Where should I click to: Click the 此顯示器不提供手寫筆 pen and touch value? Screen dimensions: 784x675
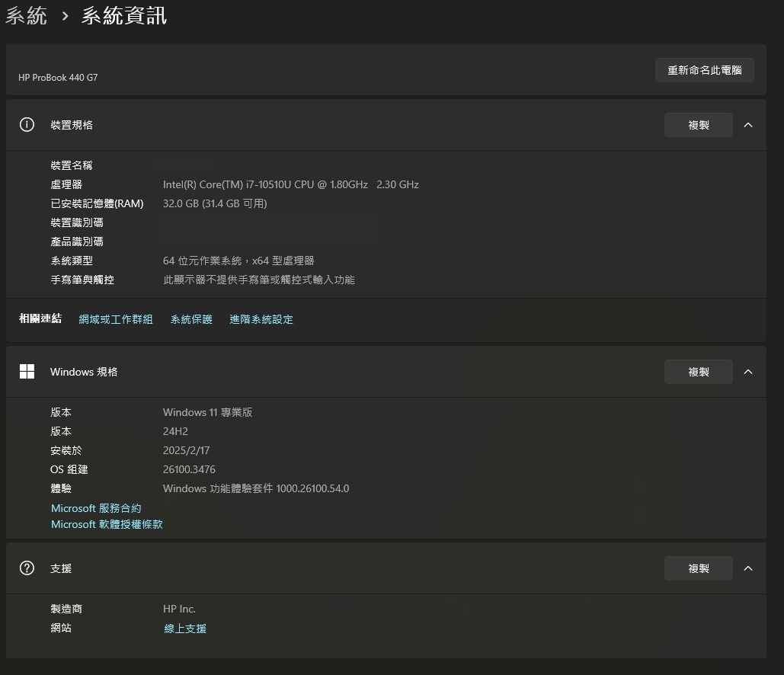click(x=259, y=280)
